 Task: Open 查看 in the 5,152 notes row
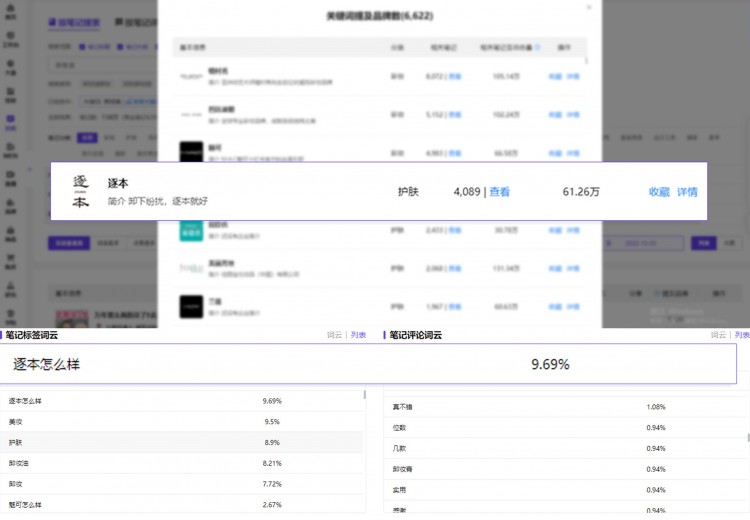click(x=455, y=114)
